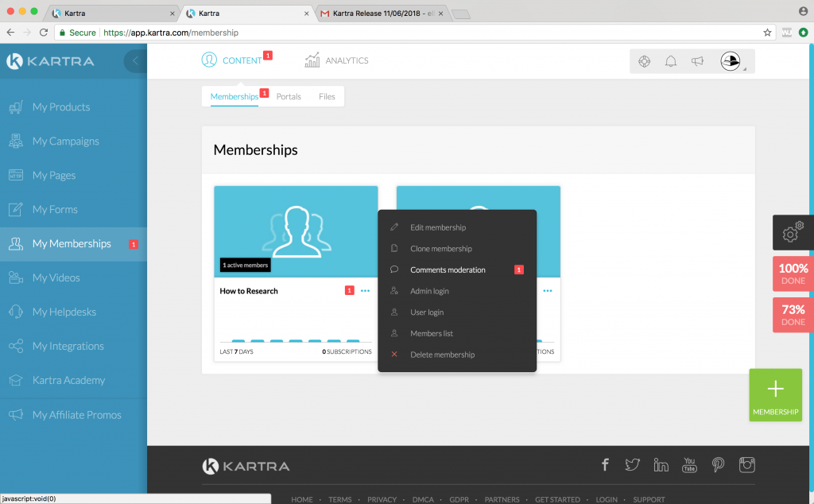Click the 100% DONE progress badge
The width and height of the screenshot is (814, 504).
[793, 273]
